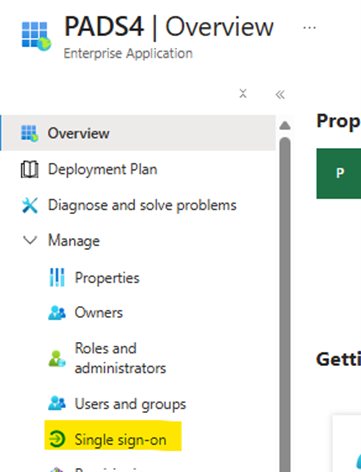Select the Overview menu item
361x472 pixels.
[x=138, y=133]
